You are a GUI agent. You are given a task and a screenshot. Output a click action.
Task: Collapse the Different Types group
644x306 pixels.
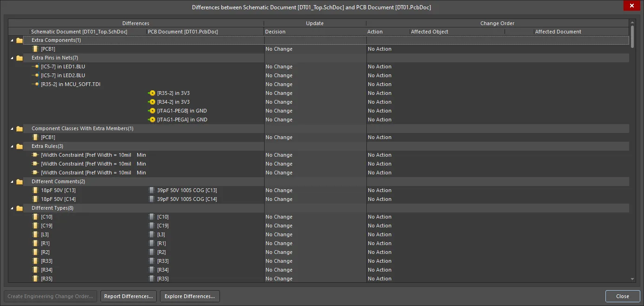pyautogui.click(x=12, y=208)
